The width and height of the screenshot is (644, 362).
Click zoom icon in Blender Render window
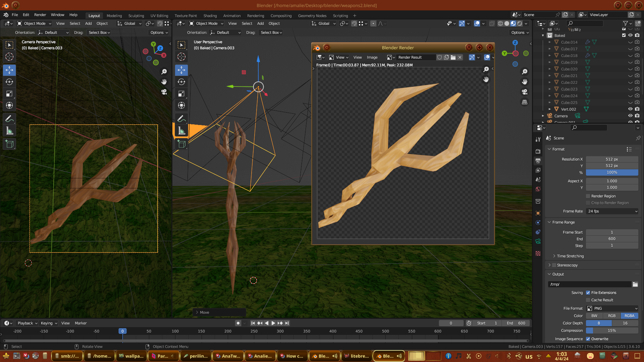coord(486,69)
